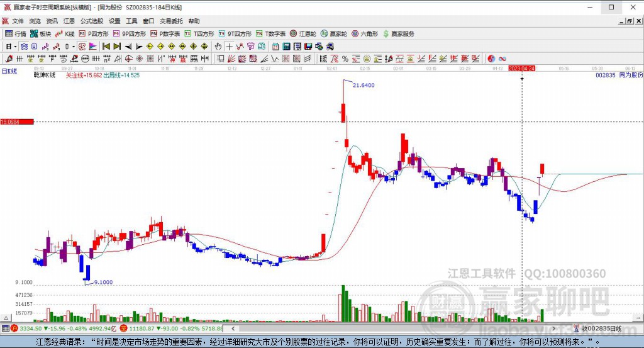Viewport: 644px width, 348px height.
Task: Open the 浏览 menu
Action: tap(35, 21)
